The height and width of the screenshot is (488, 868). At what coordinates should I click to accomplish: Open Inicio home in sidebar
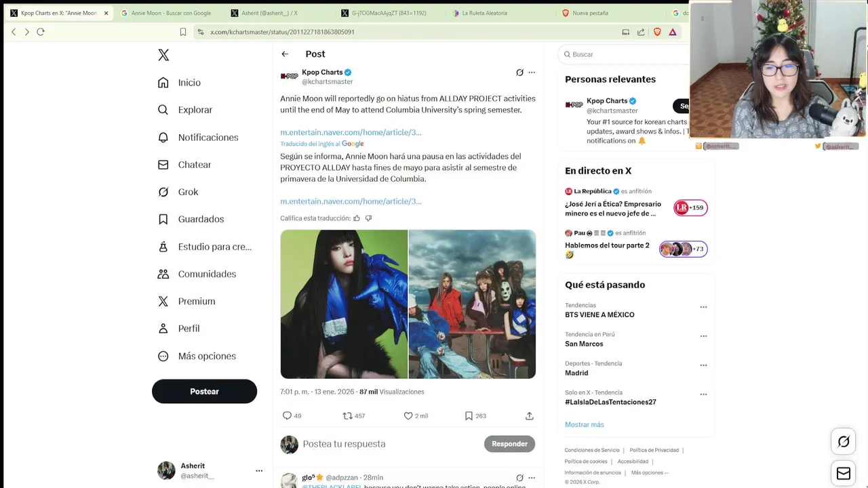coord(180,83)
